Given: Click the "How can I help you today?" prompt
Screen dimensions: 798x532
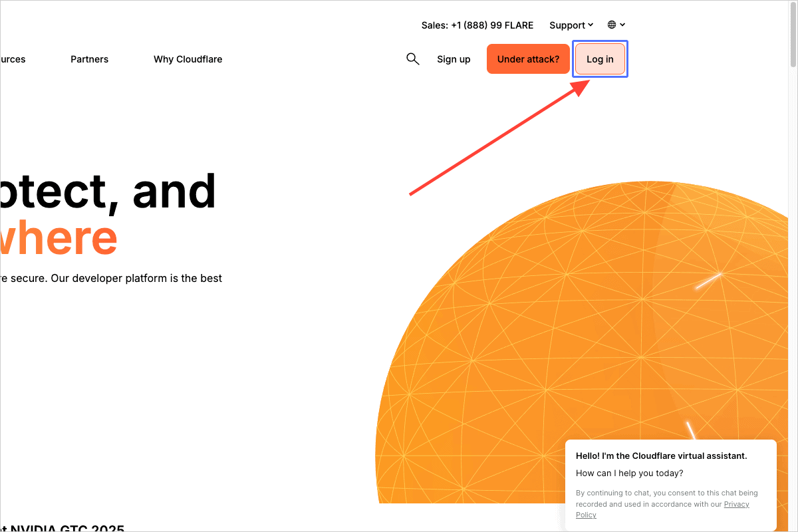Looking at the screenshot, I should (x=629, y=473).
